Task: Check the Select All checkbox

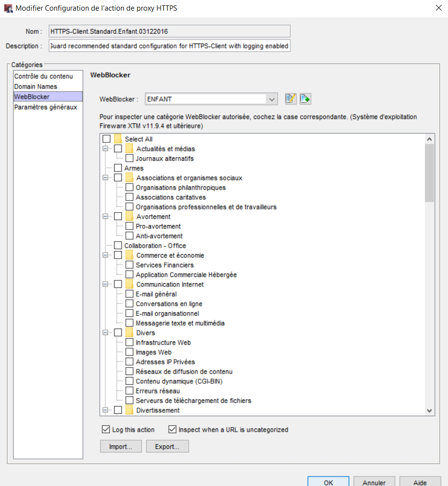Action: click(106, 139)
